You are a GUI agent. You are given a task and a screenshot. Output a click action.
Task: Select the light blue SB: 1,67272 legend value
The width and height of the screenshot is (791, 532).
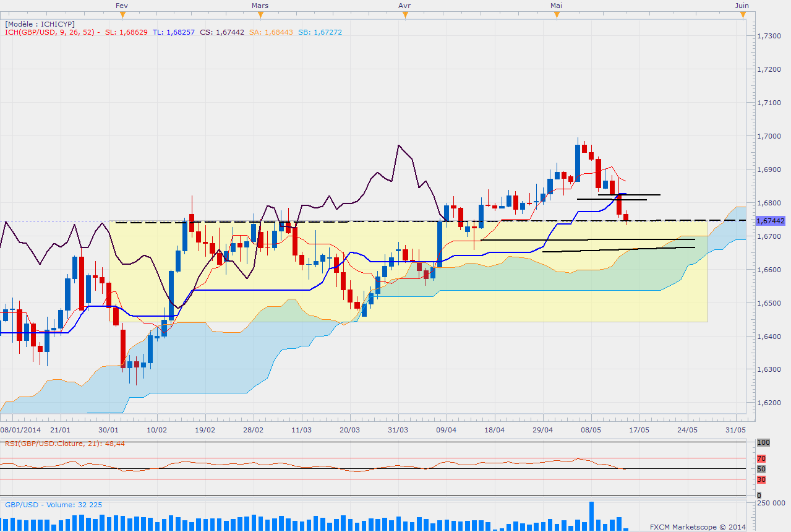319,32
